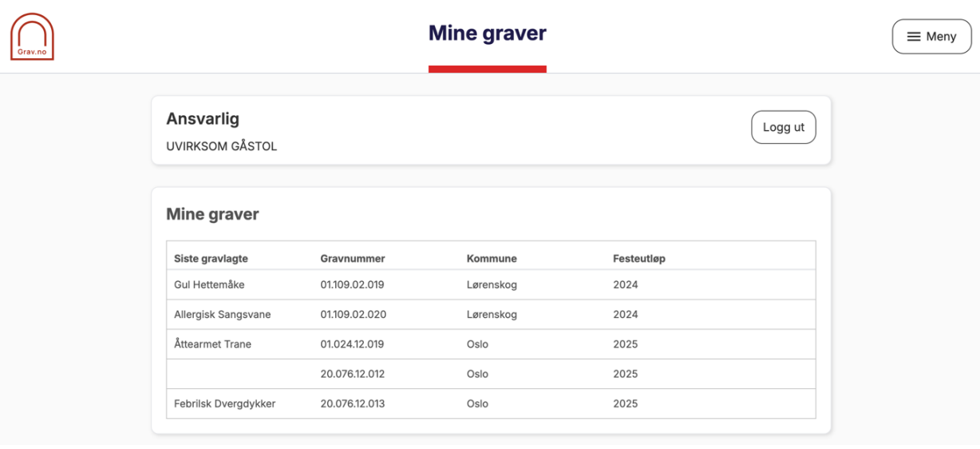Select the Mine graver page title
Screen dimensions: 980x449
pos(488,33)
